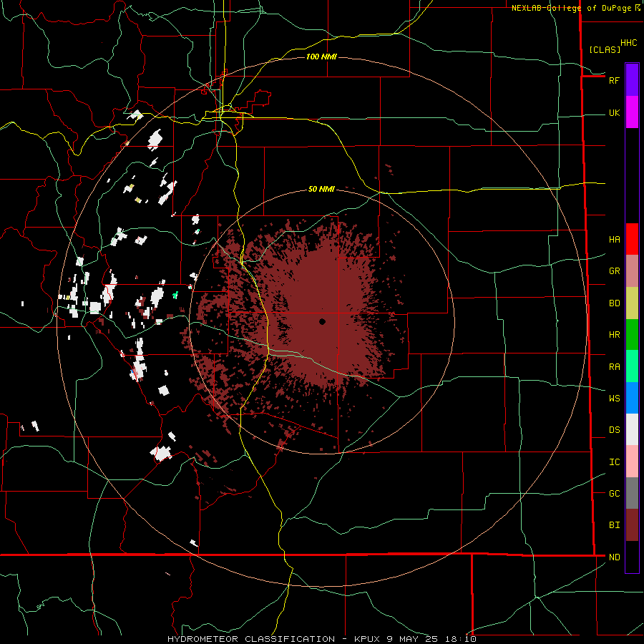Click the ND legend label
644x644 pixels.
pos(614,557)
